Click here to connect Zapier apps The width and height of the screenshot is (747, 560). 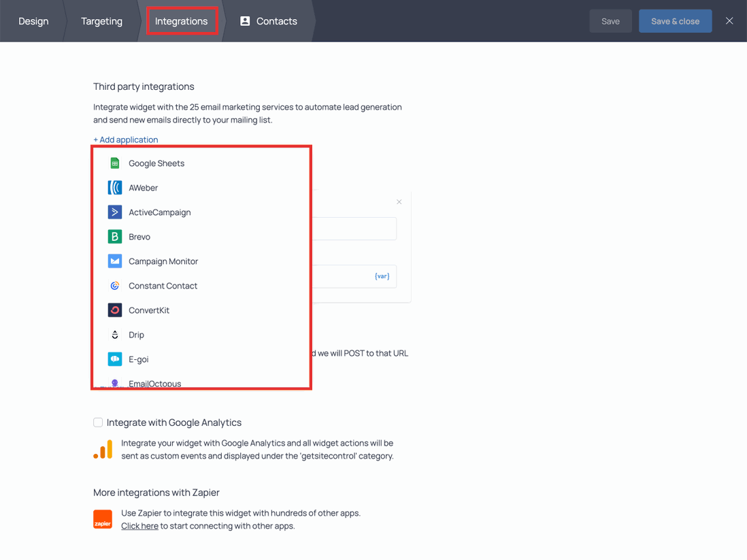(x=139, y=525)
